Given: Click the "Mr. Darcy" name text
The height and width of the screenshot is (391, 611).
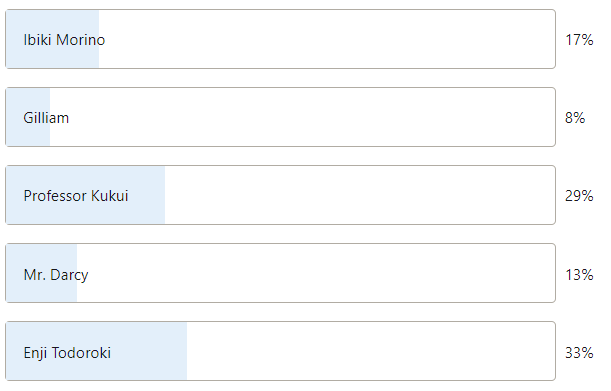Looking at the screenshot, I should pyautogui.click(x=56, y=275).
